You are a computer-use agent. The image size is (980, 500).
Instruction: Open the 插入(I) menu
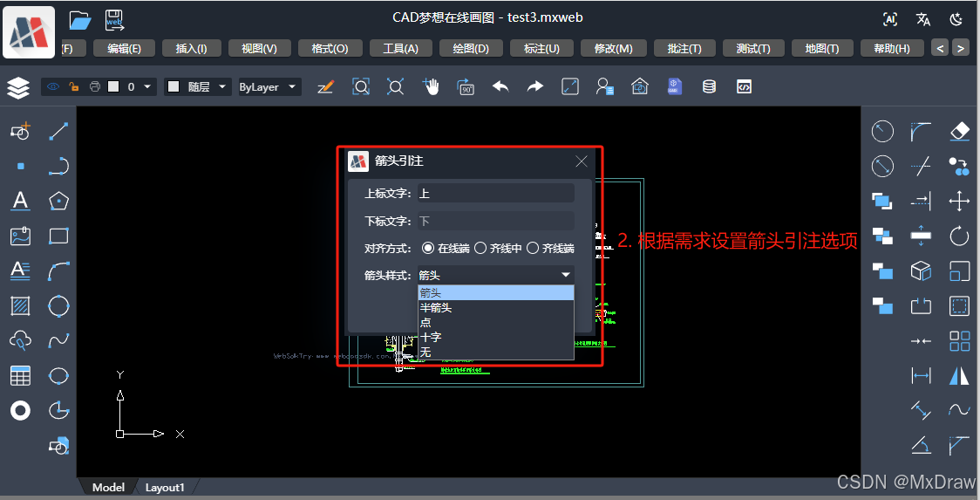point(191,48)
